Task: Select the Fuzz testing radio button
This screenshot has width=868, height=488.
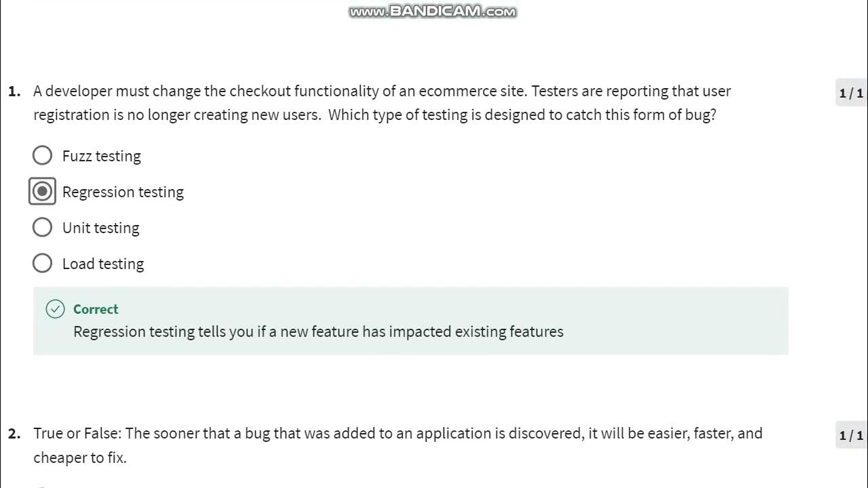Action: tap(42, 156)
